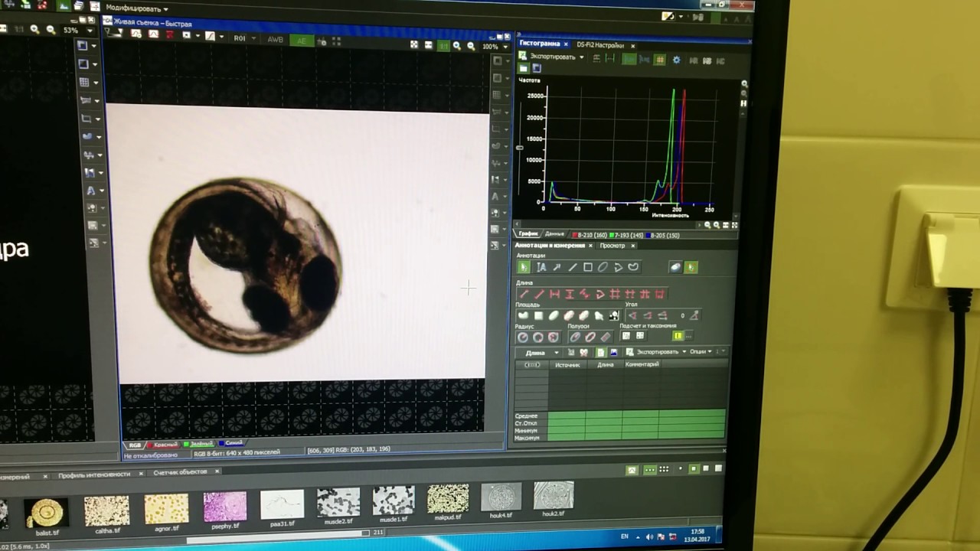
Task: Switch to the DS-Fi2 Настройки tab
Action: (601, 46)
